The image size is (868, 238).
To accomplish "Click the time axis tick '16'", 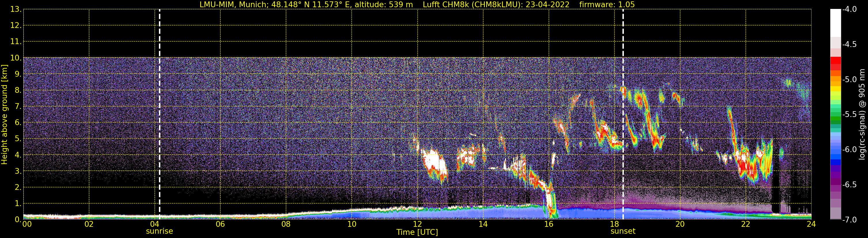I will tap(549, 224).
